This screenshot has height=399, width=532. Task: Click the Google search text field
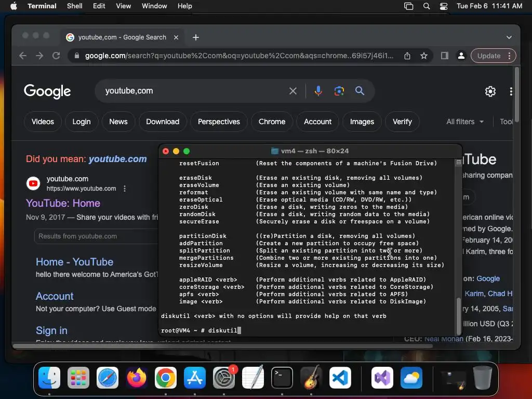click(193, 91)
